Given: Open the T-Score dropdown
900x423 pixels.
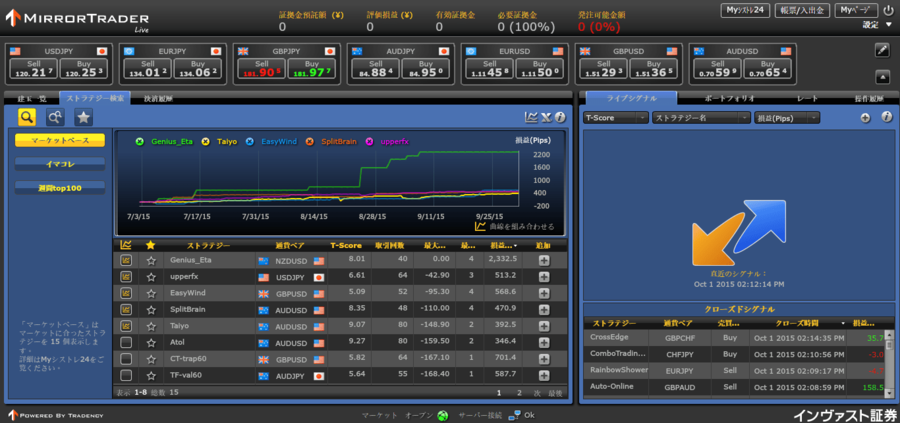Looking at the screenshot, I should tap(614, 118).
